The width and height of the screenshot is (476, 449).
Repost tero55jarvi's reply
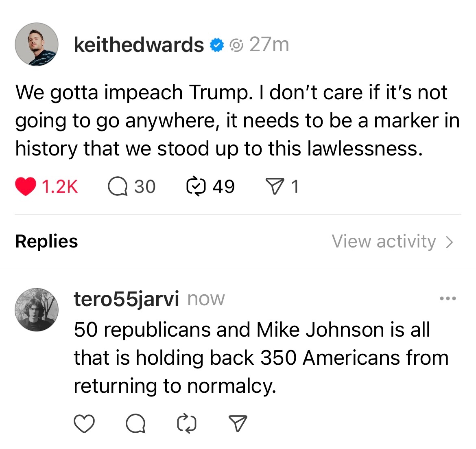click(x=187, y=424)
